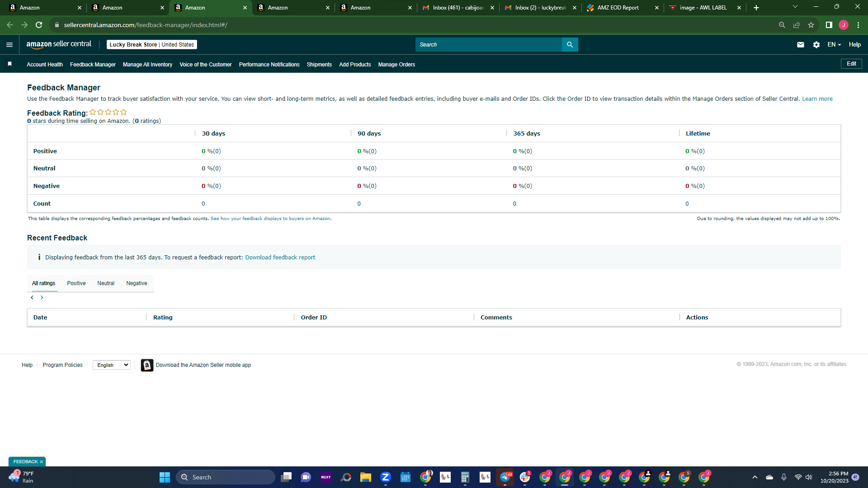Viewport: 868px width, 488px height.
Task: Open Calculator from taskbar
Action: pos(465,477)
